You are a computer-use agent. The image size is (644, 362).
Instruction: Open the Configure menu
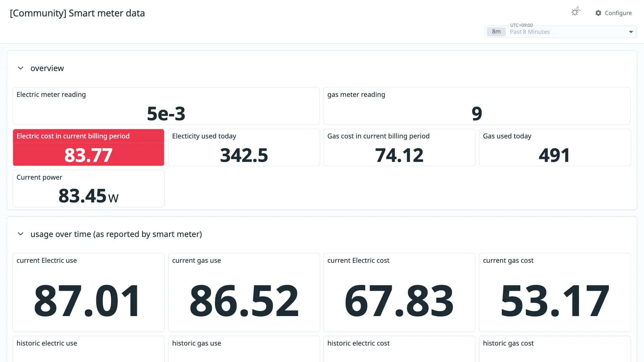[x=613, y=13]
